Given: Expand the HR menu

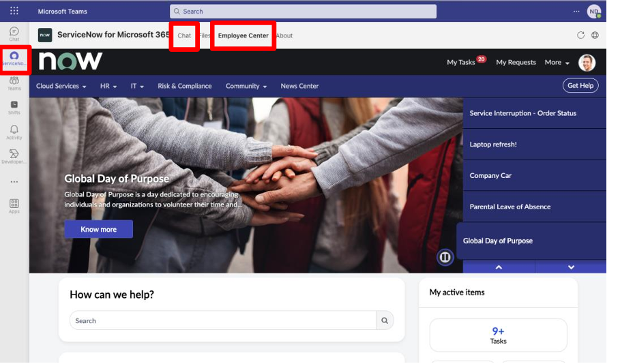Looking at the screenshot, I should [x=108, y=86].
